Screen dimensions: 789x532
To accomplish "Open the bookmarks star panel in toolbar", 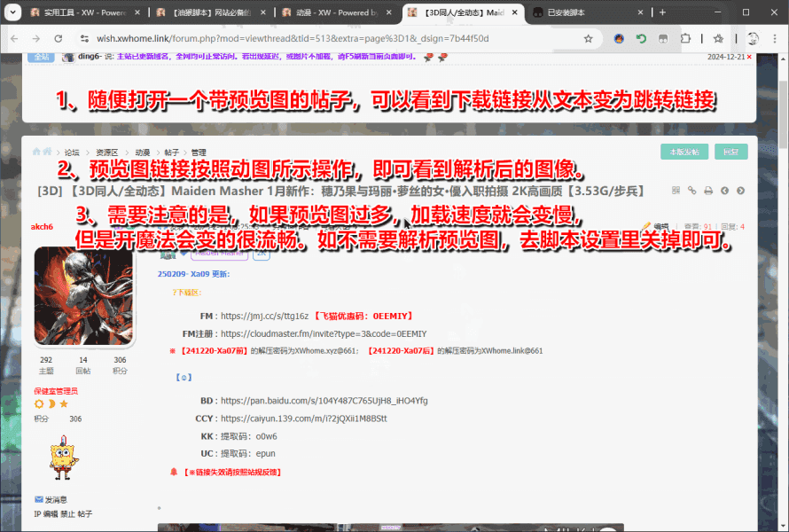I will 718,39.
